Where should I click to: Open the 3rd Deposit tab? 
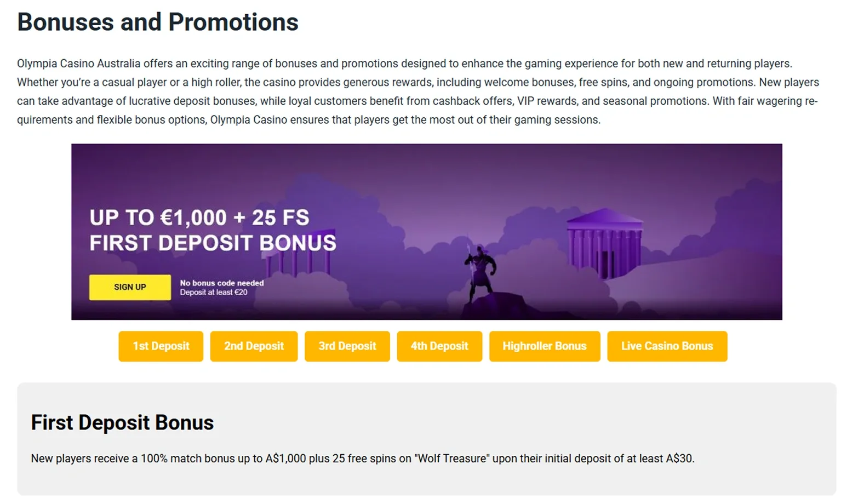coord(347,346)
